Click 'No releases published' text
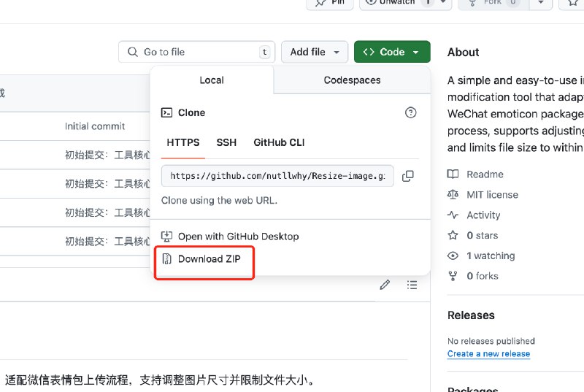Viewport: 584px width, 392px height. tap(491, 341)
